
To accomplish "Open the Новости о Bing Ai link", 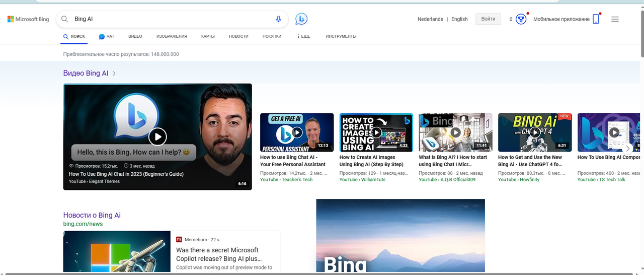I will 92,215.
